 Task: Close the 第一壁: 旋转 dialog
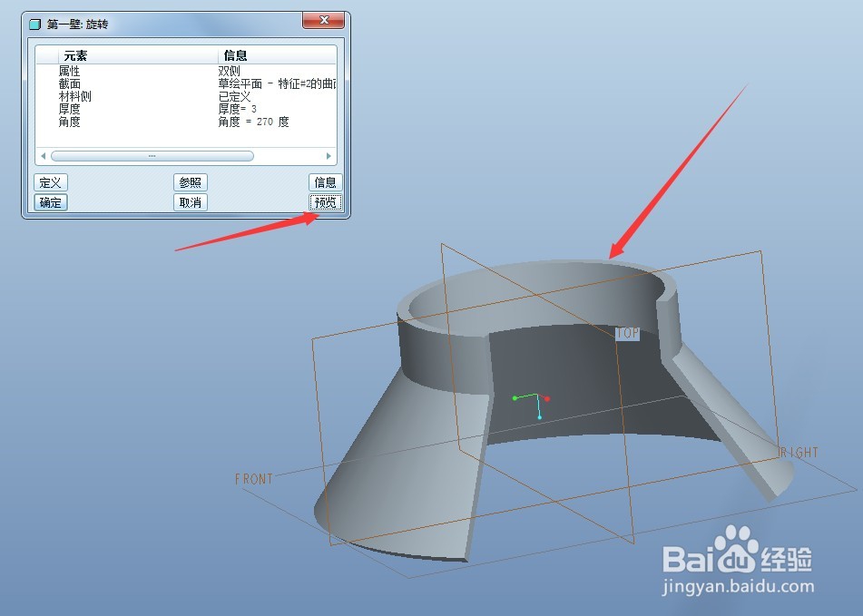[324, 20]
